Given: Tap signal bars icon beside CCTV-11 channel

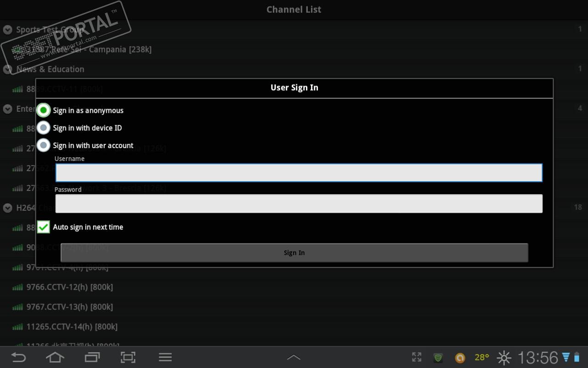Looking at the screenshot, I should point(17,89).
